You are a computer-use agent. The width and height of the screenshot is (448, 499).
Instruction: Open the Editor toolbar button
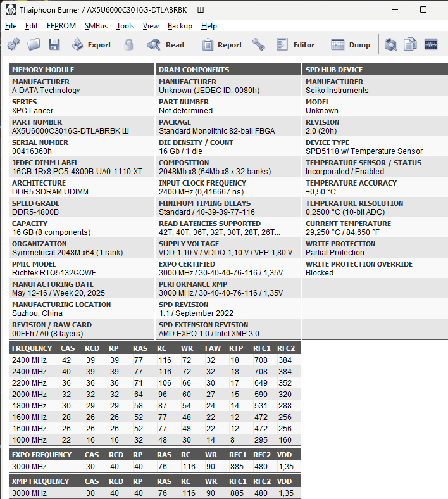[x=296, y=44]
